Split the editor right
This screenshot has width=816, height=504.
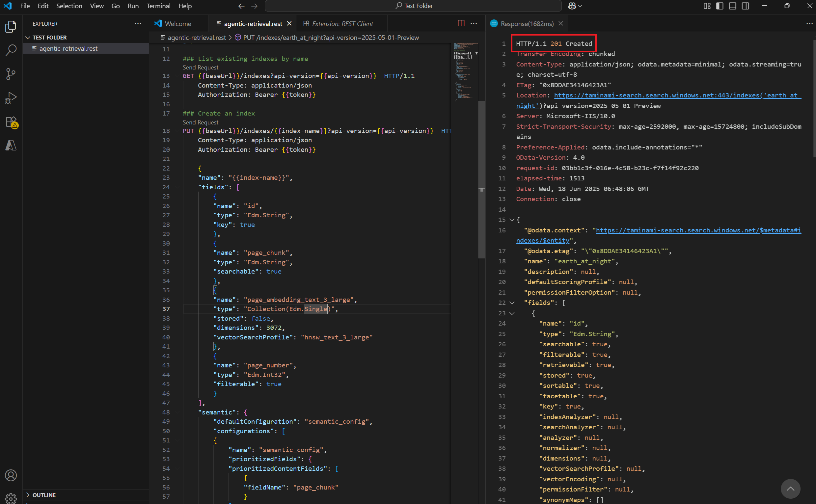[x=461, y=23]
